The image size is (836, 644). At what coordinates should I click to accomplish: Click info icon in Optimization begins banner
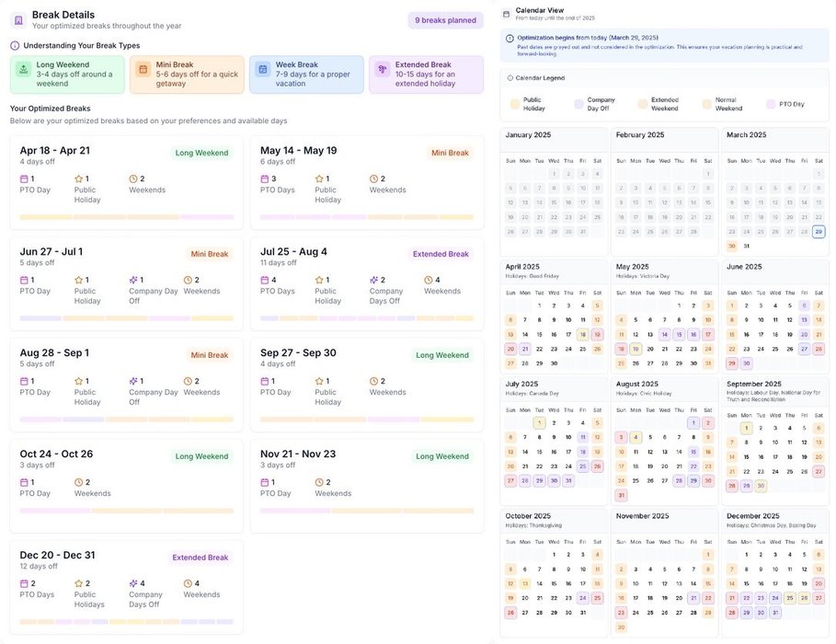click(x=510, y=39)
